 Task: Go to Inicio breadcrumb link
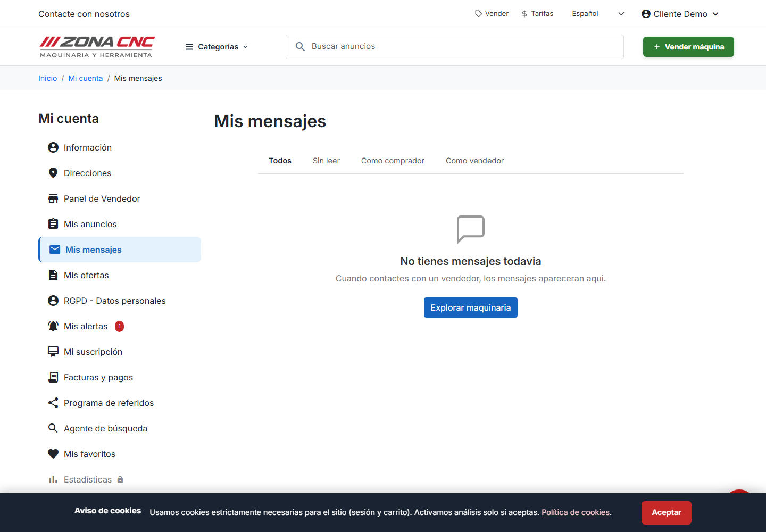[47, 78]
